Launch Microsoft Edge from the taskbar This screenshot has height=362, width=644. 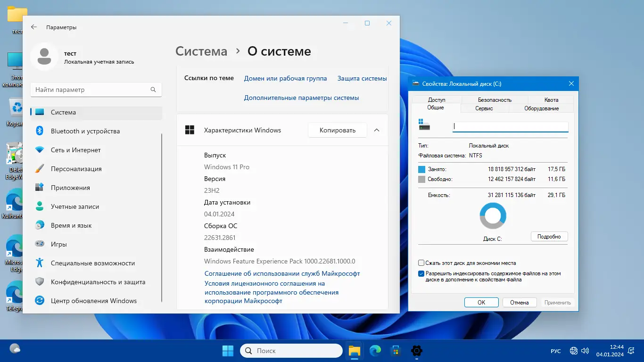tap(375, 351)
